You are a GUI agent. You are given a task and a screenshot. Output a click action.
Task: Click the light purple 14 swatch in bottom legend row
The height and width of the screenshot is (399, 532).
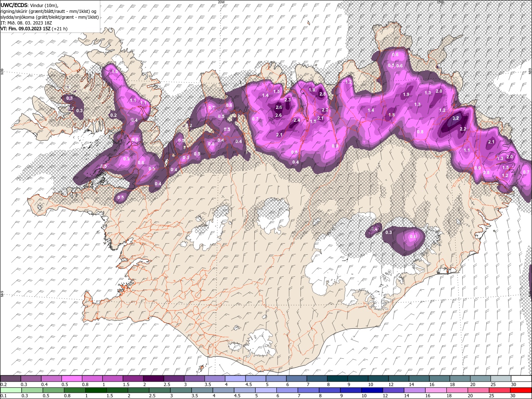pyautogui.click(x=414, y=390)
